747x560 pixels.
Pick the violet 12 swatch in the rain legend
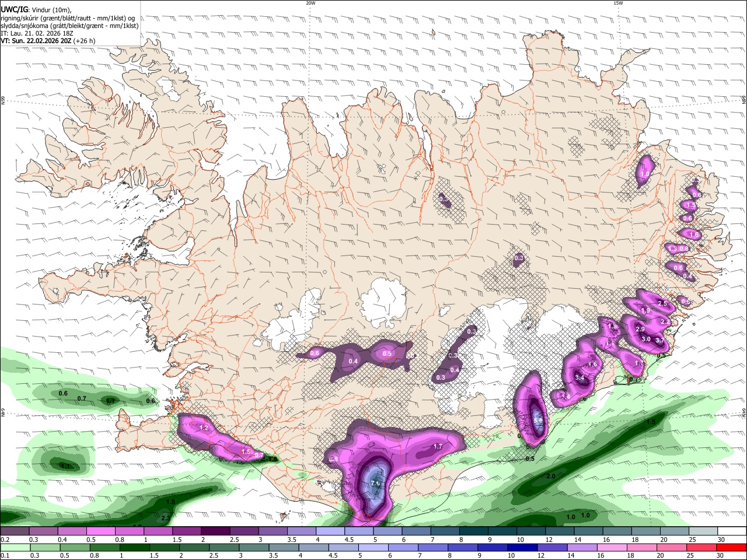click(x=552, y=548)
